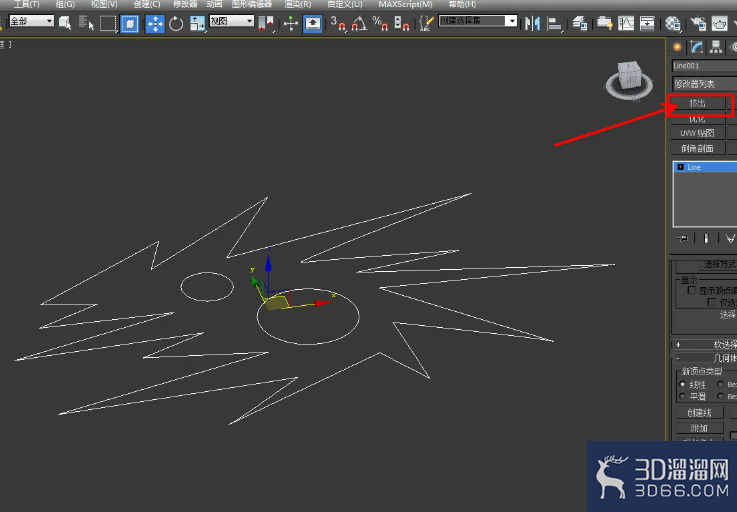737x512 pixels.
Task: Toggle Keyboard Shortcut Override icon
Action: pos(313,24)
